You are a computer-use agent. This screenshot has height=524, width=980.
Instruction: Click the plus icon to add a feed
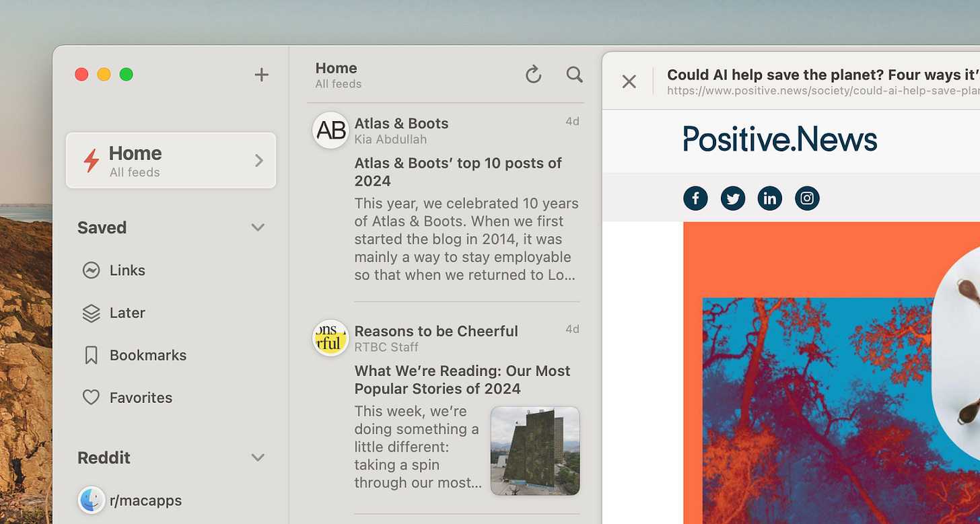(x=262, y=75)
